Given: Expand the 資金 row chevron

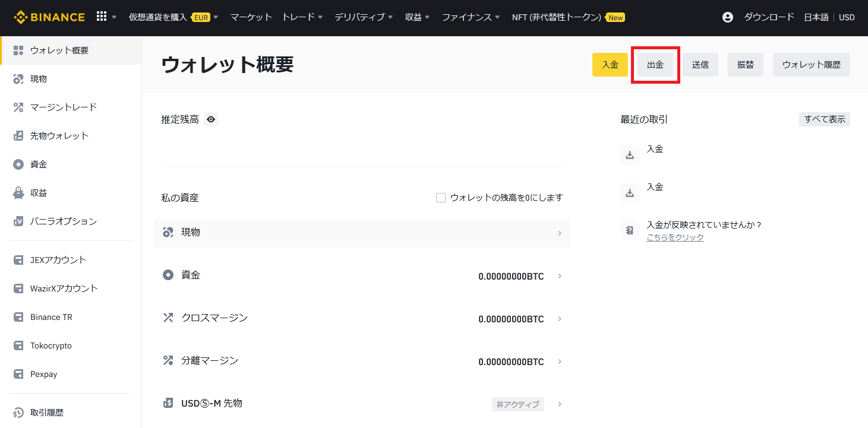Looking at the screenshot, I should coord(560,276).
